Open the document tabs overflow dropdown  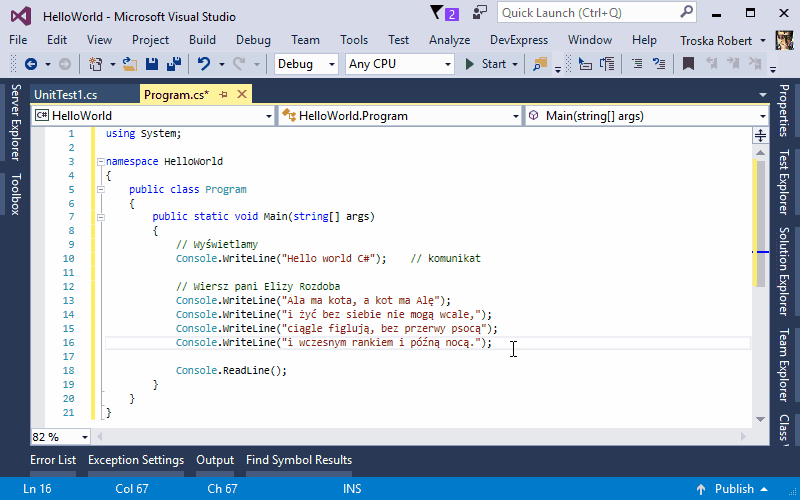tap(763, 95)
